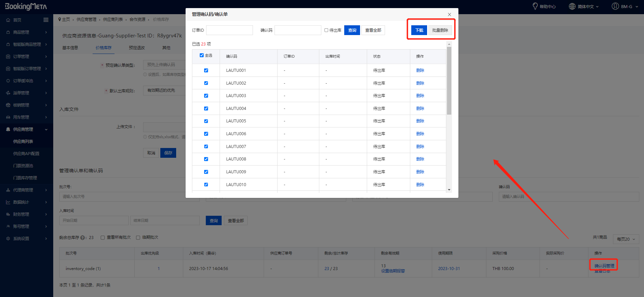Viewport: 644px width, 297px height.
Task: Click the home icon in sidebar
Action: 8,20
